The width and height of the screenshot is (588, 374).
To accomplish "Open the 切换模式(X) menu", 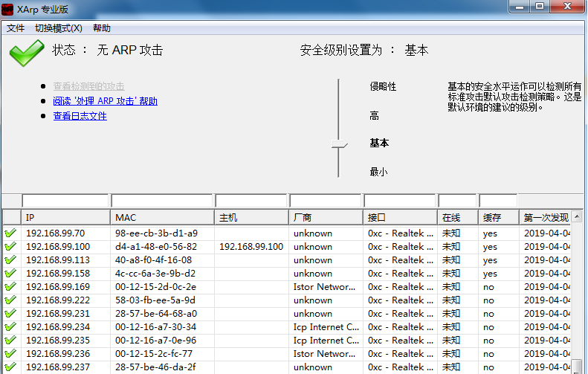I will pos(59,28).
